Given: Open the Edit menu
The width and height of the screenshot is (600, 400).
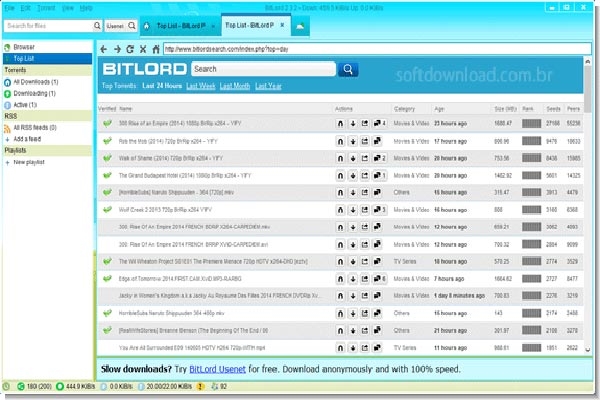Looking at the screenshot, I should click(25, 8).
